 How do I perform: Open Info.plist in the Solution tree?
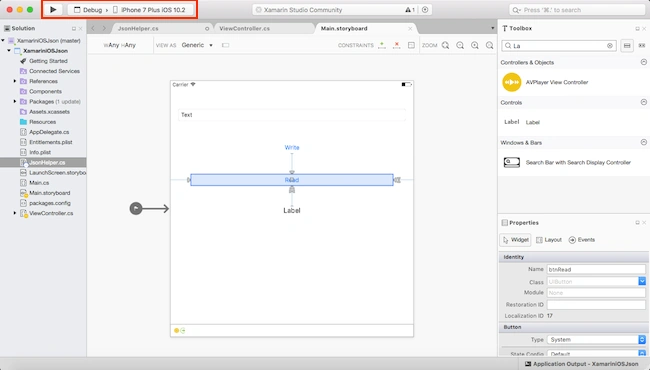click(40, 152)
